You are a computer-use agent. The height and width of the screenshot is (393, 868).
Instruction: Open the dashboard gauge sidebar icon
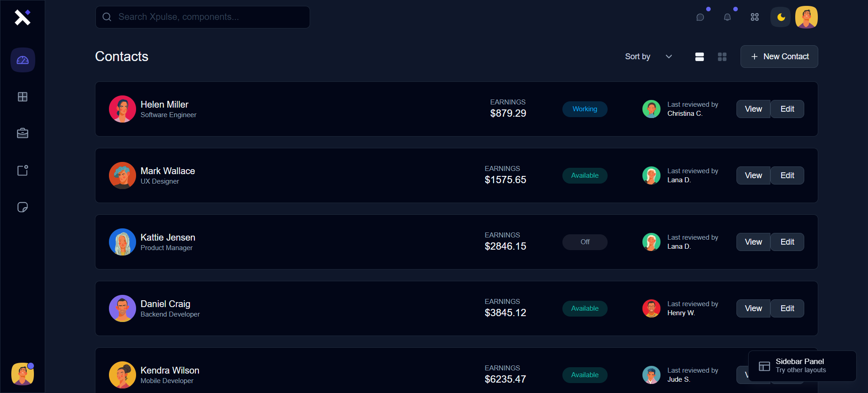coord(23,60)
